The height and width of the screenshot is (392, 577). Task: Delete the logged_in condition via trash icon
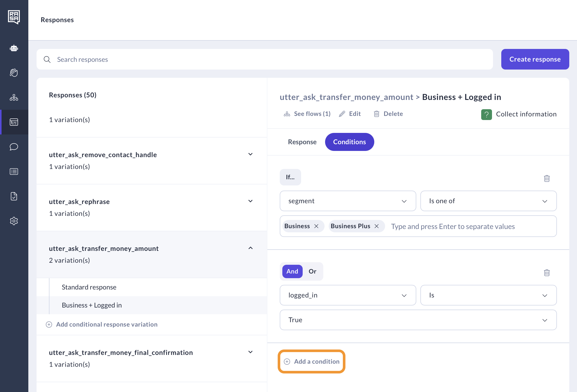[x=547, y=272]
